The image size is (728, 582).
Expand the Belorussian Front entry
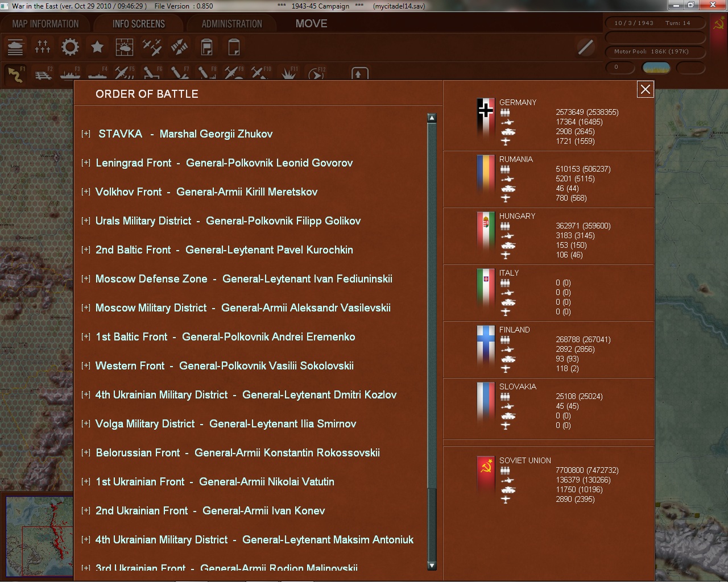[x=86, y=452]
